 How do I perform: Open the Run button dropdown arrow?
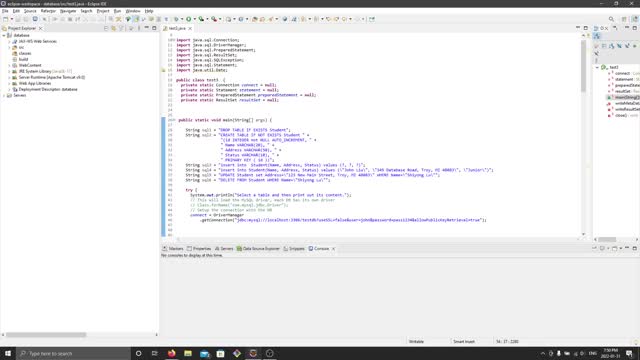[194, 19]
